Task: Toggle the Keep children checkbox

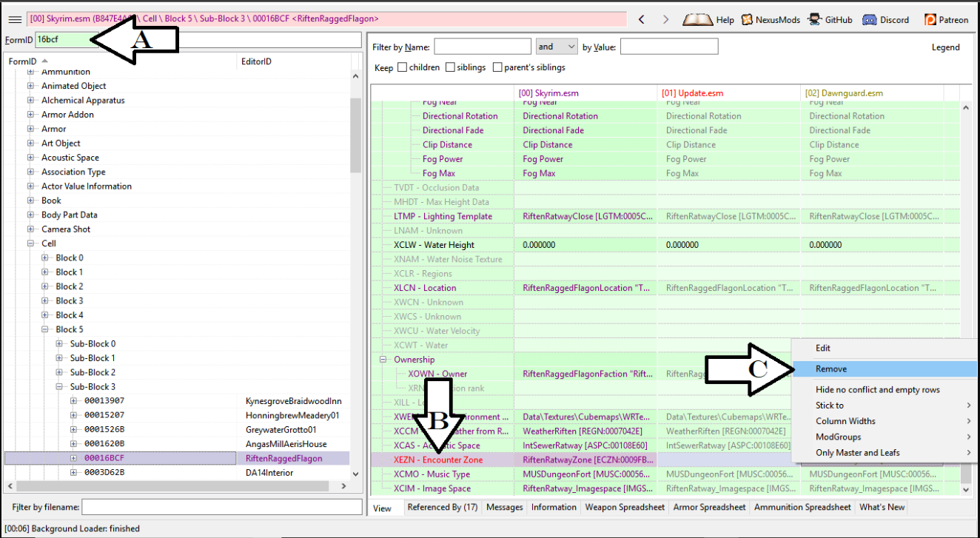Action: tap(402, 67)
